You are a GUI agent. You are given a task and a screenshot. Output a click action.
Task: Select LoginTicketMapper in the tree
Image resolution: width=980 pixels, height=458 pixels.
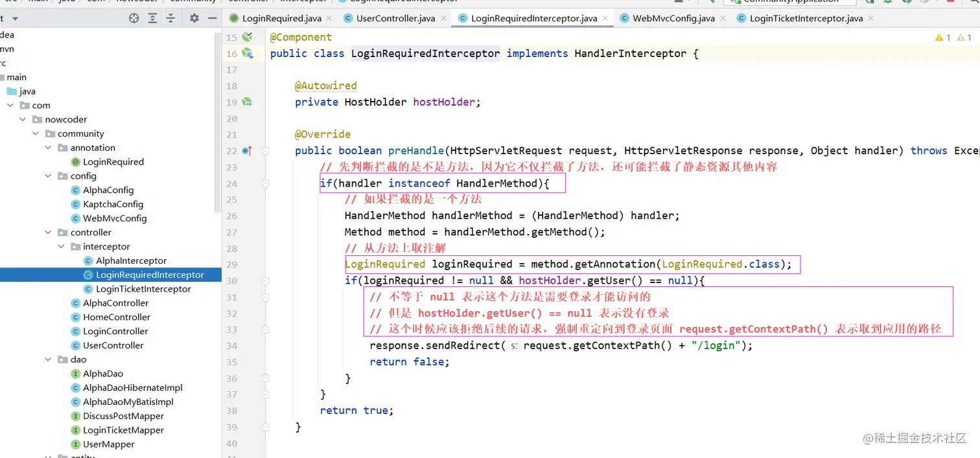coord(123,430)
